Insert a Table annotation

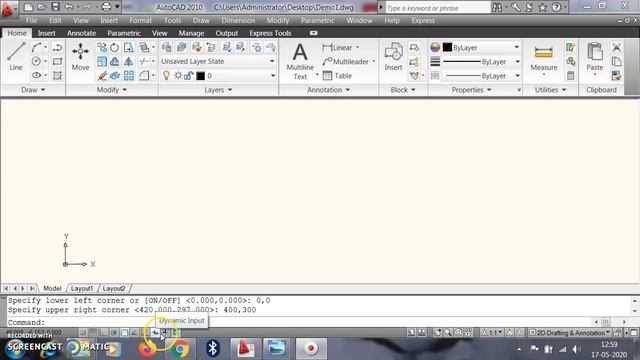(337, 76)
